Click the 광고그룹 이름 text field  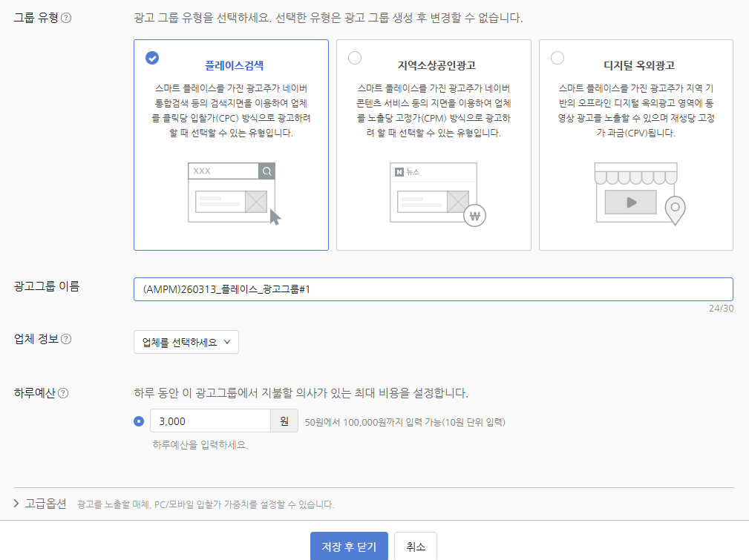[x=433, y=289]
